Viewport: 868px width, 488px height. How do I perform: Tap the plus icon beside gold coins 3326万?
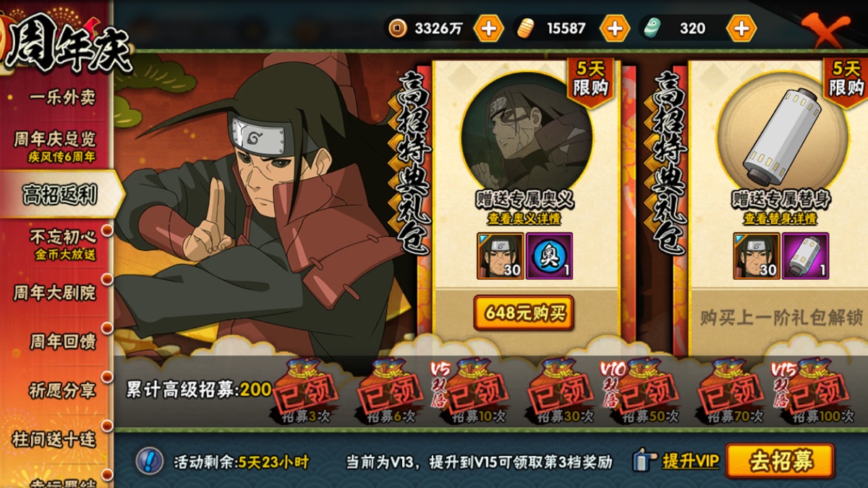pyautogui.click(x=488, y=29)
